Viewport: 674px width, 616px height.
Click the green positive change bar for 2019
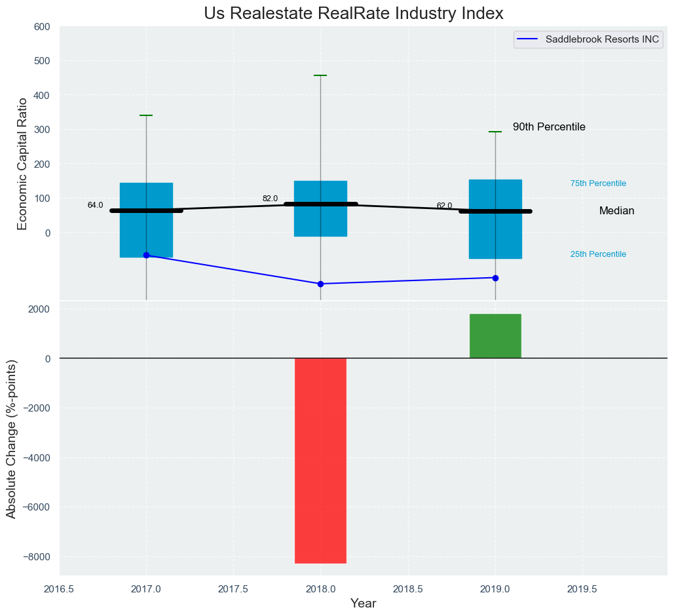[495, 336]
